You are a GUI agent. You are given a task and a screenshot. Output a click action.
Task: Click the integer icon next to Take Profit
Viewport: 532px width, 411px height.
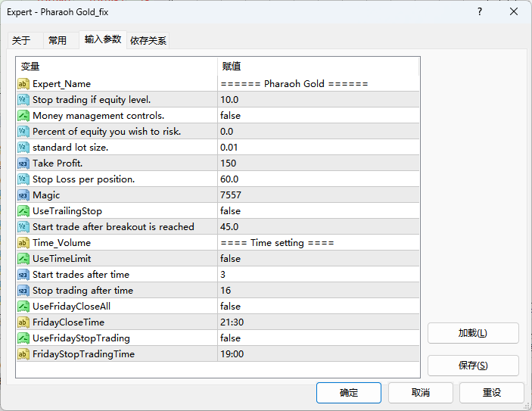coord(23,163)
